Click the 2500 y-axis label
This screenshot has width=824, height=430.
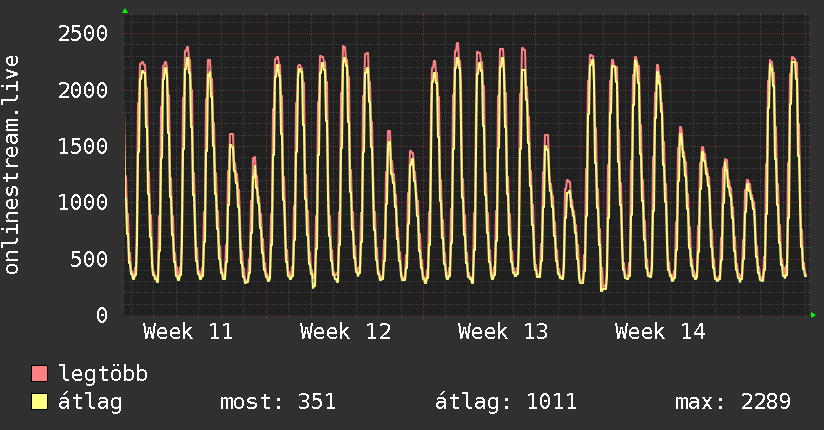(83, 34)
